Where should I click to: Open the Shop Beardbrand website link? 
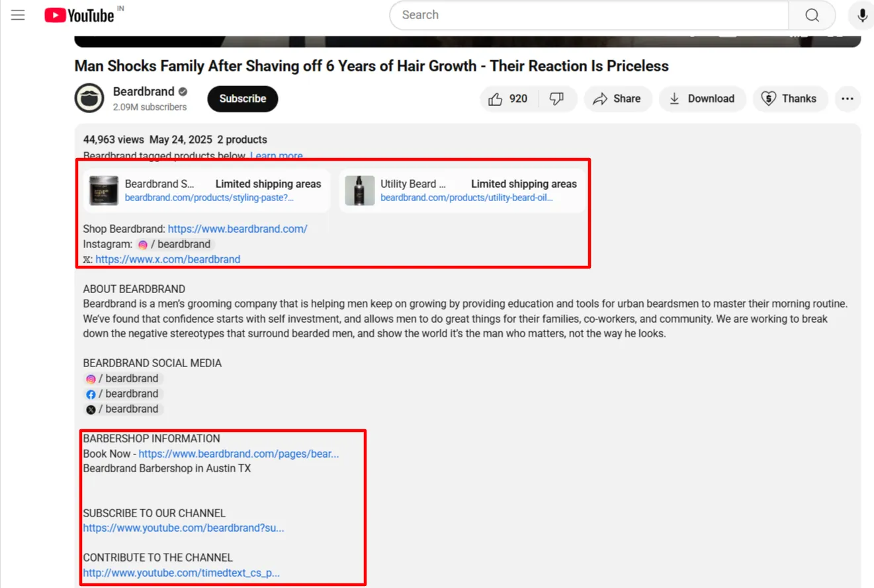pyautogui.click(x=238, y=228)
